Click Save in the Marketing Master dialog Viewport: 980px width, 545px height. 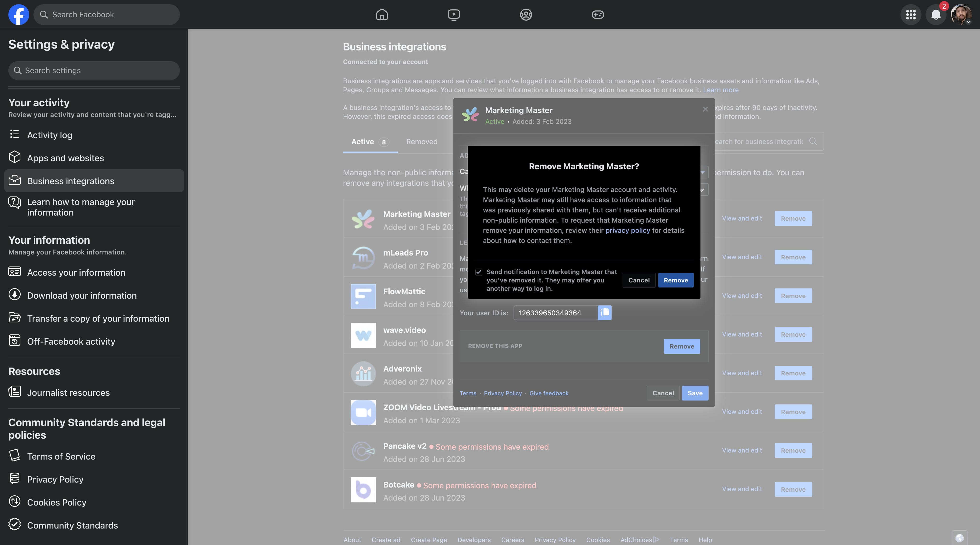(x=695, y=393)
